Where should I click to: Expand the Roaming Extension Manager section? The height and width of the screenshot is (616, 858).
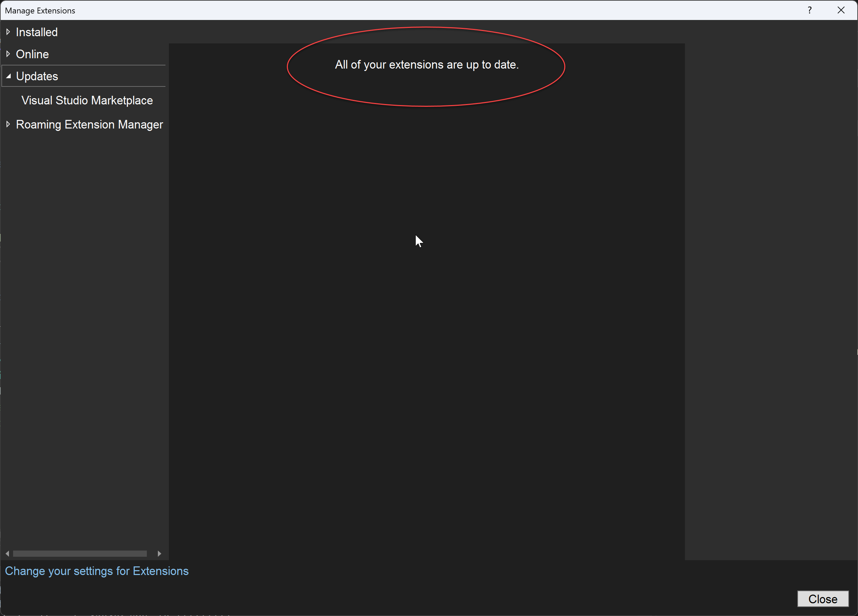click(x=8, y=124)
